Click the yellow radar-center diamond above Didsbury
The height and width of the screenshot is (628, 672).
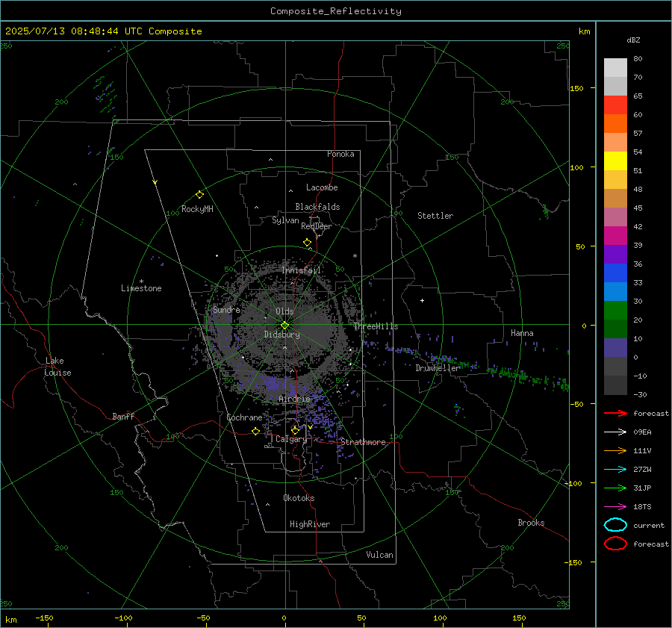coord(284,326)
